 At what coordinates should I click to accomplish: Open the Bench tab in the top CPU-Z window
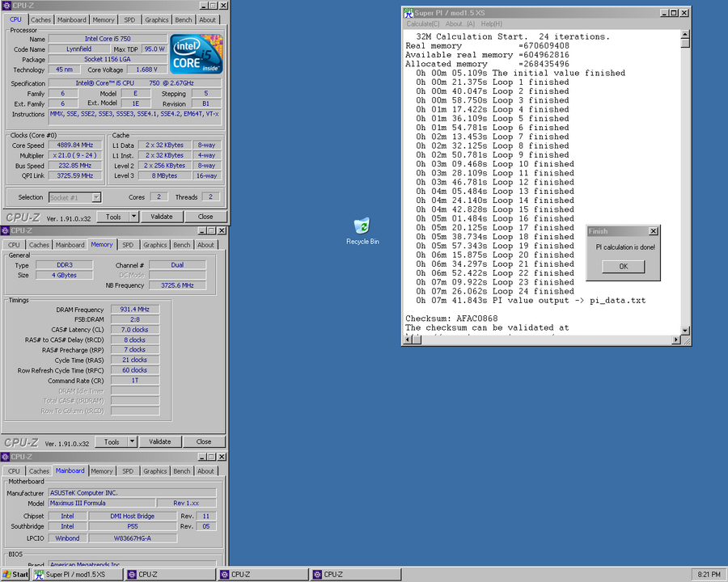pos(184,20)
